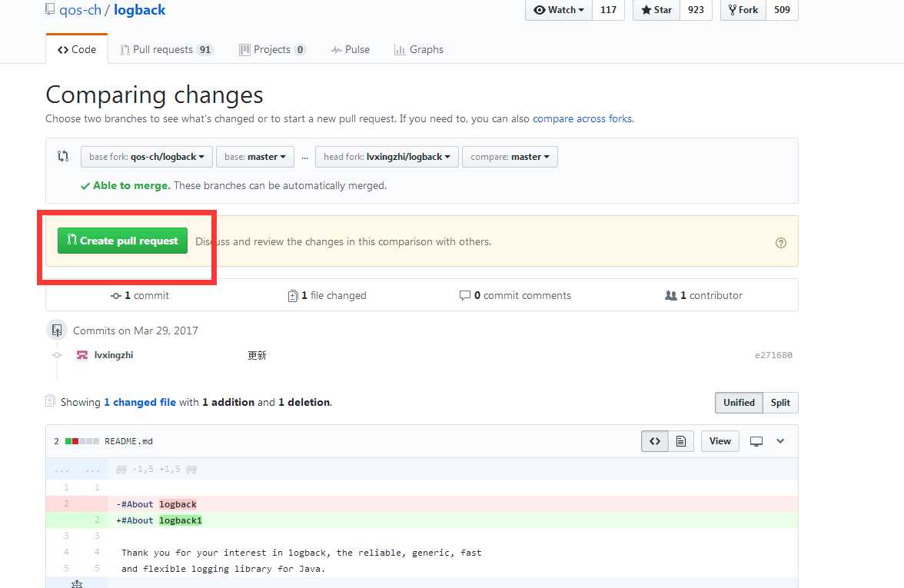This screenshot has width=904, height=588.
Task: View the 509 forks count
Action: 782,10
